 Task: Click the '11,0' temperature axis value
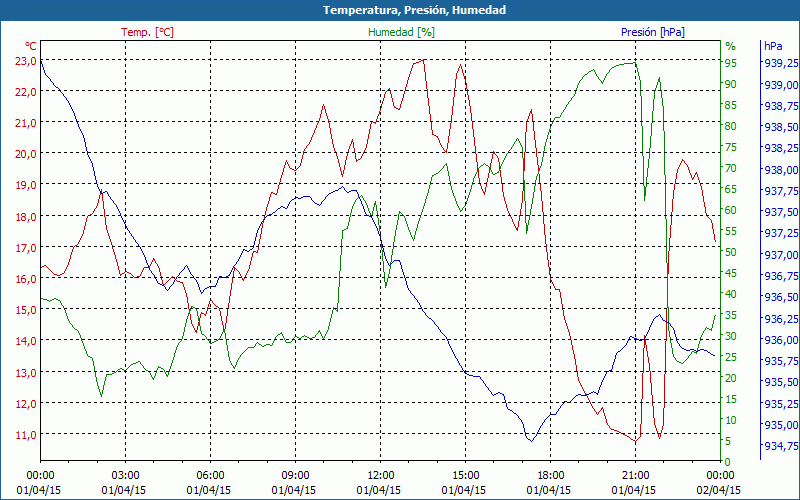click(25, 435)
